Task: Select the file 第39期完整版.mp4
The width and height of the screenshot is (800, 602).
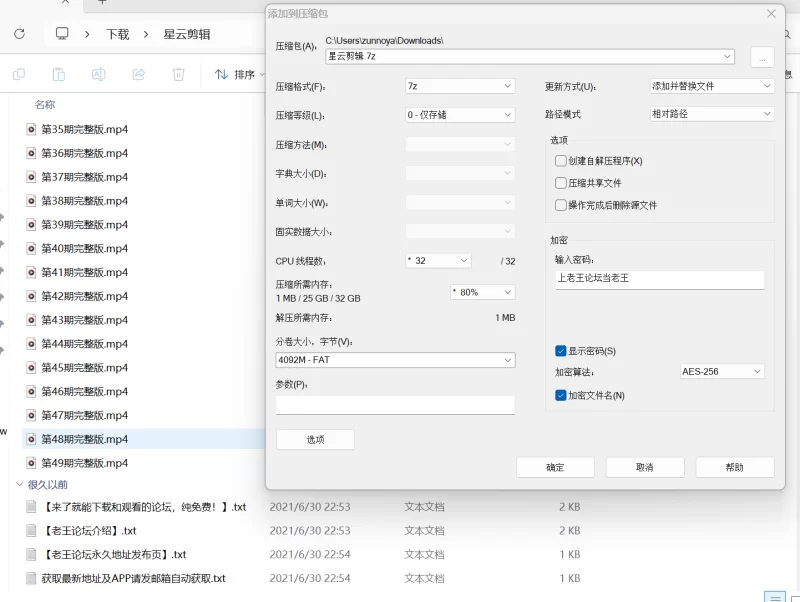Action: point(85,224)
